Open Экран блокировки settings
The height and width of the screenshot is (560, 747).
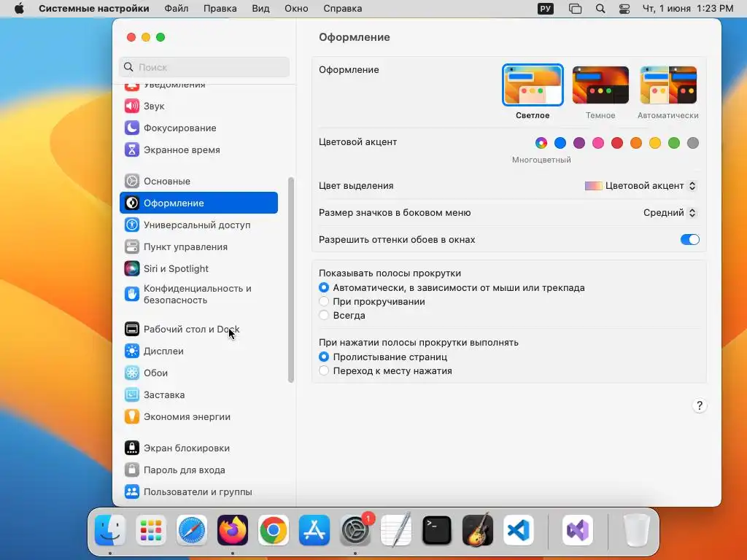click(198, 448)
